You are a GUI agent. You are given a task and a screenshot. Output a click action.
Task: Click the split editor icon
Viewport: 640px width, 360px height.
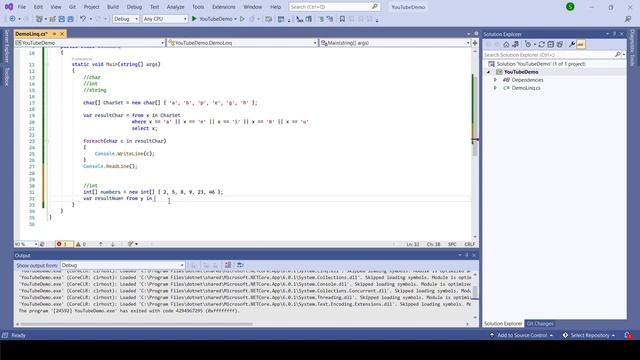click(475, 43)
